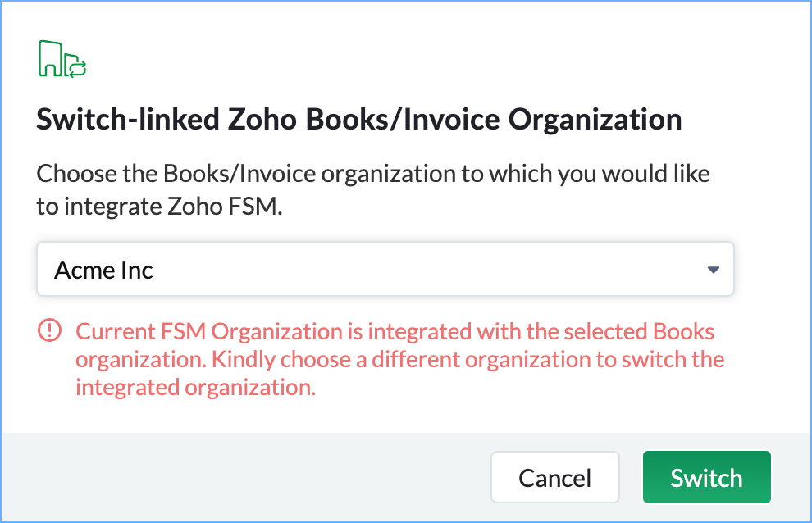Click the "integrated organization." final error line
This screenshot has height=523, width=812.
[195, 388]
